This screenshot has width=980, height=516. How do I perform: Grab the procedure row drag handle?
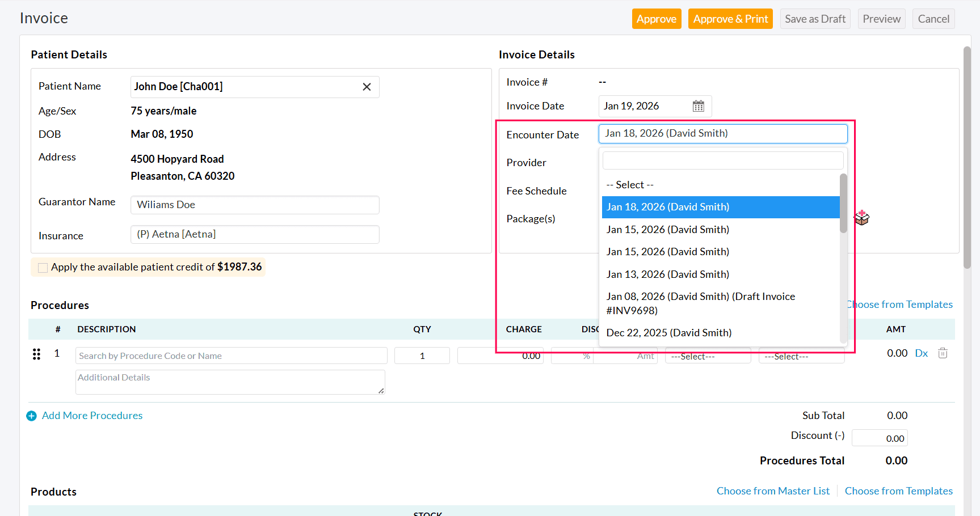pyautogui.click(x=36, y=354)
